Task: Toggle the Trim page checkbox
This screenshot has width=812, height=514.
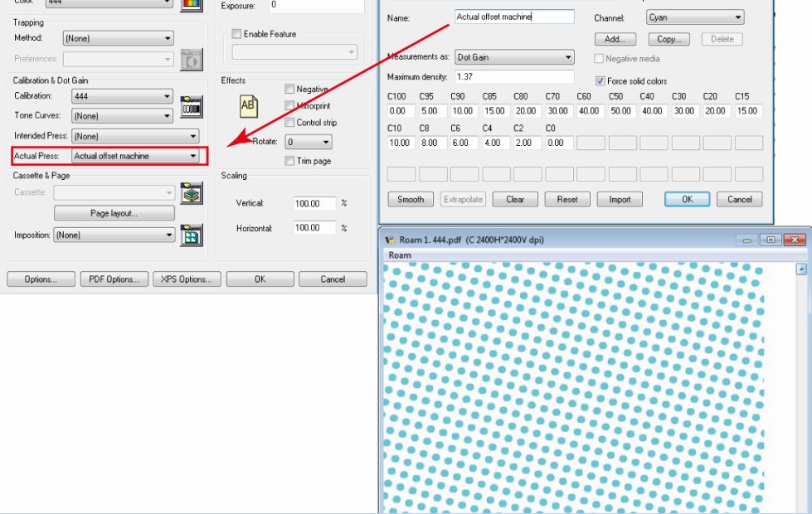Action: (289, 161)
